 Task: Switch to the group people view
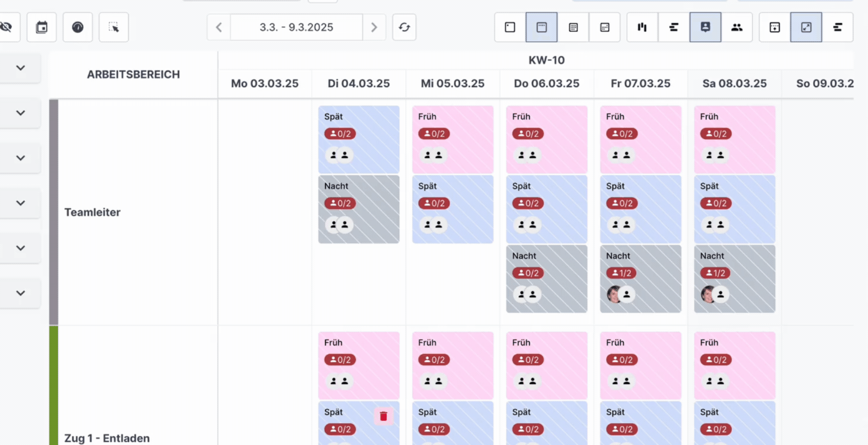[x=737, y=27]
